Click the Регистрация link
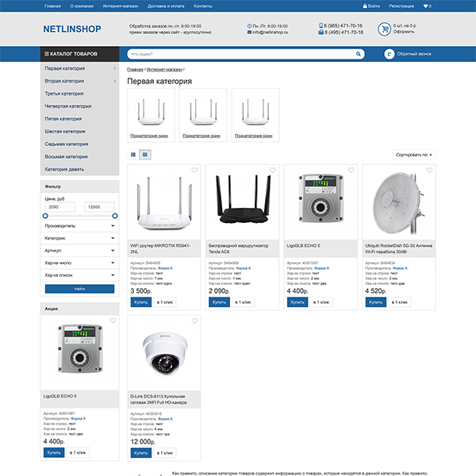476x476 pixels. pos(401,6)
